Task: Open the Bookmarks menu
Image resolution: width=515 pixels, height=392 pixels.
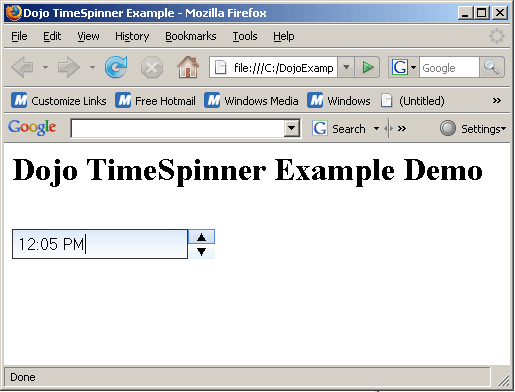Action: point(191,36)
